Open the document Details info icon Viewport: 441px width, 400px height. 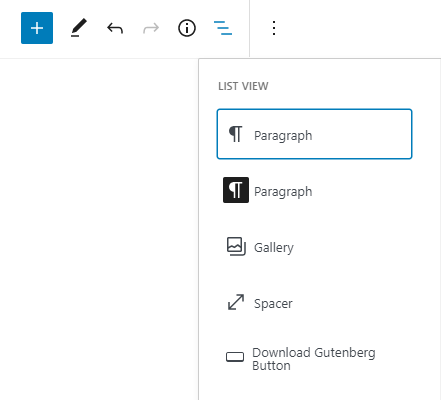click(187, 28)
